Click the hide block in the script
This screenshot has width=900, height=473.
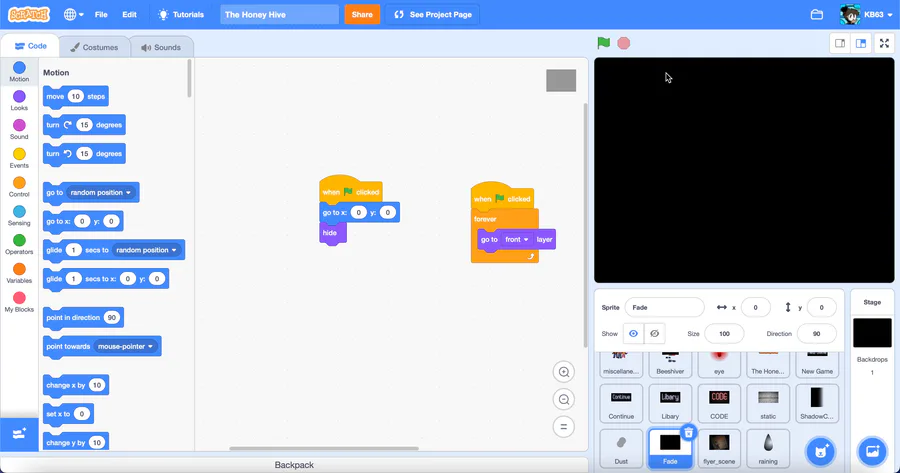point(332,233)
